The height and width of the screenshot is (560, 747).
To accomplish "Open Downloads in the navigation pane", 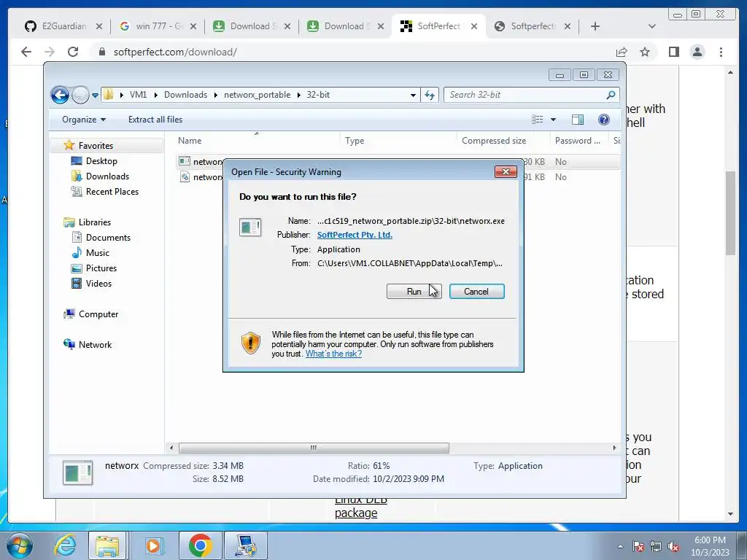I will click(x=107, y=176).
